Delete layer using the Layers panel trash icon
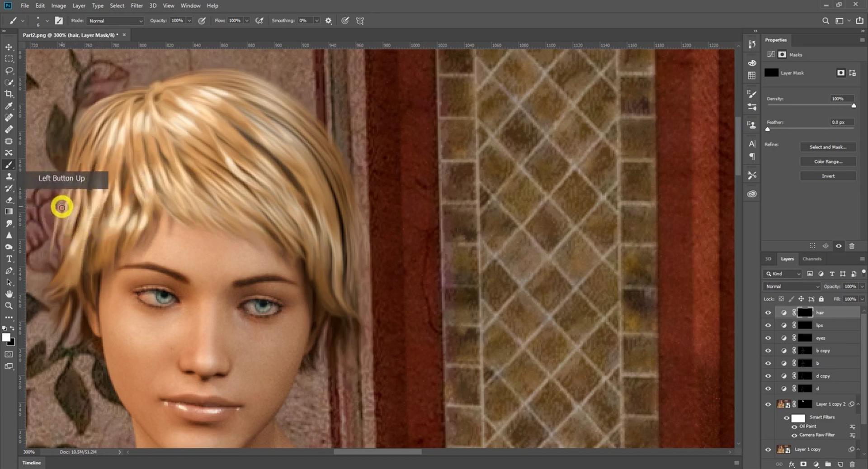The height and width of the screenshot is (469, 868). (x=852, y=464)
